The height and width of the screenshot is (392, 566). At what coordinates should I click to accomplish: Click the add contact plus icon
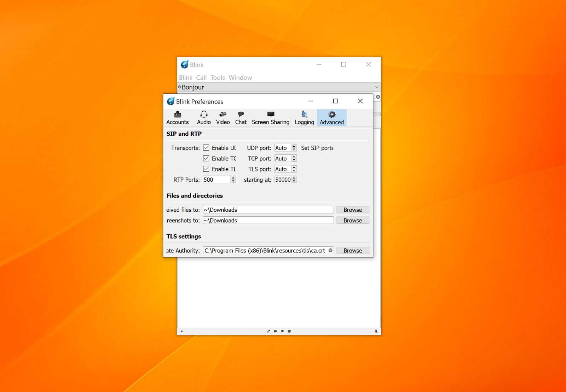pos(182,331)
